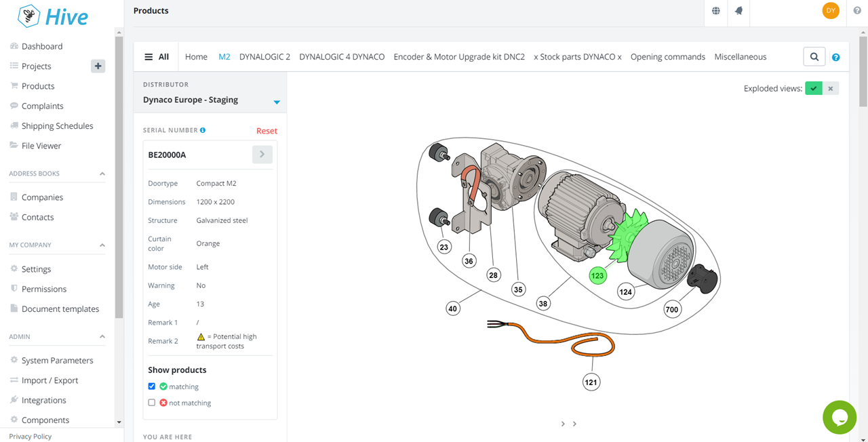Select part 38 motor marker
Image resolution: width=868 pixels, height=442 pixels.
tap(542, 304)
